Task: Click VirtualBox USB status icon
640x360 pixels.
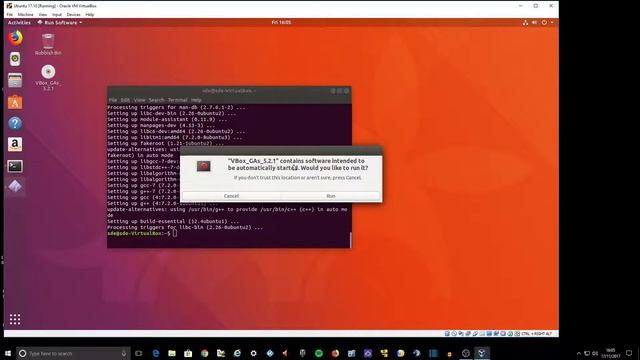Action: (x=475, y=333)
